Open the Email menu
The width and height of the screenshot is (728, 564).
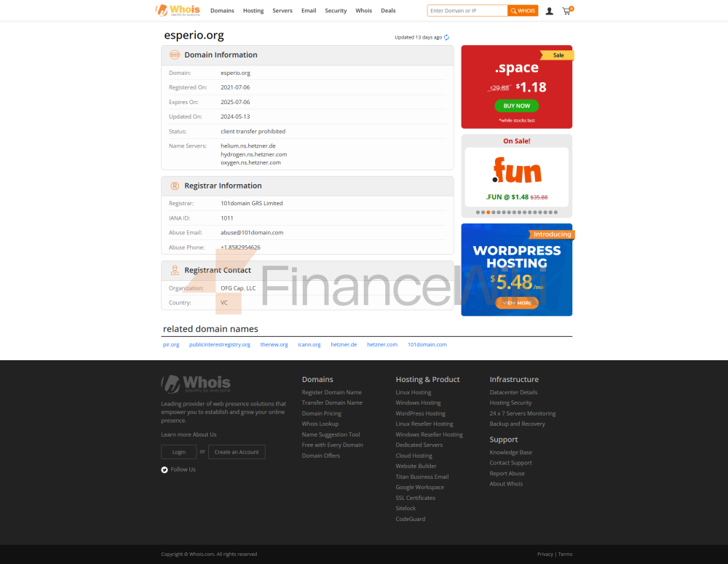point(309,11)
